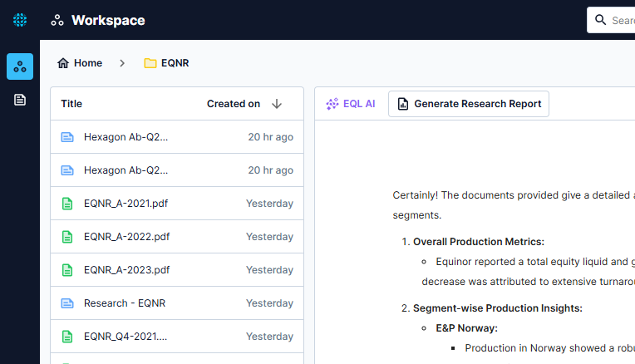Click the Workspace header icon
Image resolution: width=635 pixels, height=364 pixels.
pyautogui.click(x=57, y=20)
